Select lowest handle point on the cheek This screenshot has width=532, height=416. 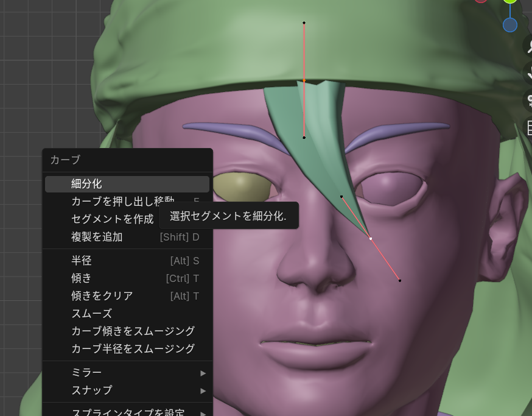[x=400, y=281]
